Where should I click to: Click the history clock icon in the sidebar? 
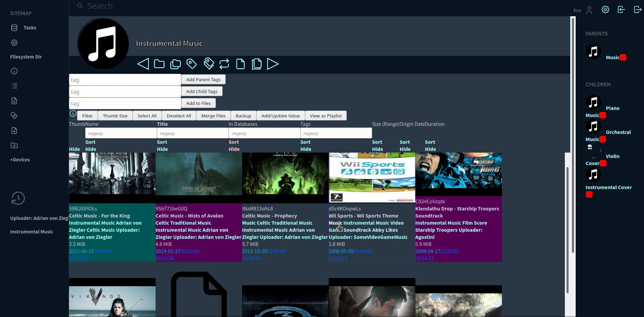pos(18,198)
